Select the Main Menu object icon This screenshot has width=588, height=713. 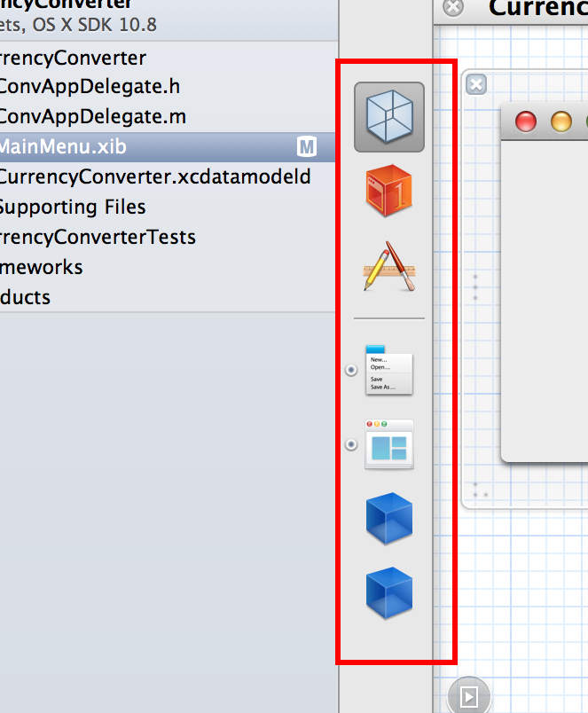pos(389,370)
